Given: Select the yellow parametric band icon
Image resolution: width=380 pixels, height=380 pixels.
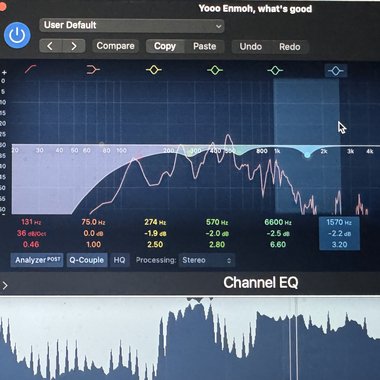Looking at the screenshot, I should pos(154,70).
